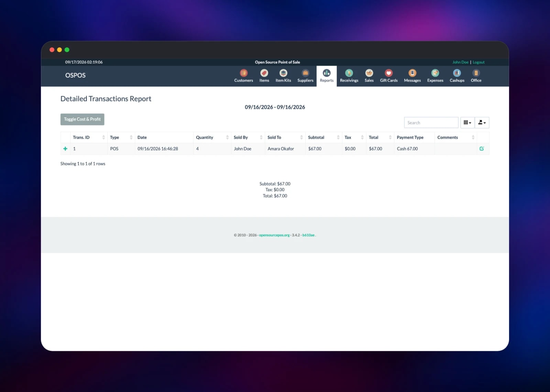Screen dimensions: 550x392
Task: Click the OSPOS brand logo text
Action: click(75, 75)
